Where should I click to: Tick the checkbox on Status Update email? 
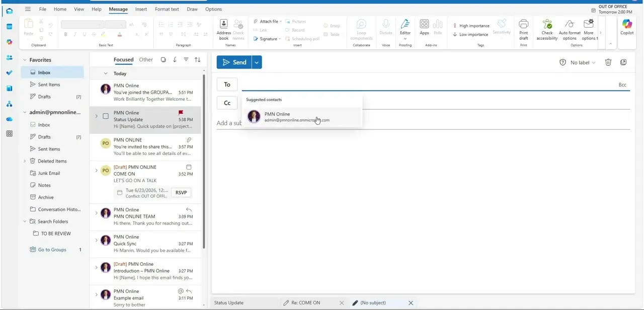(106, 116)
